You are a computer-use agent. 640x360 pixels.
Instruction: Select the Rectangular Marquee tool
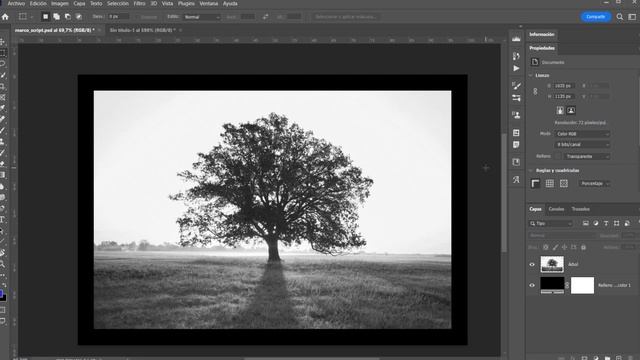(x=3, y=53)
